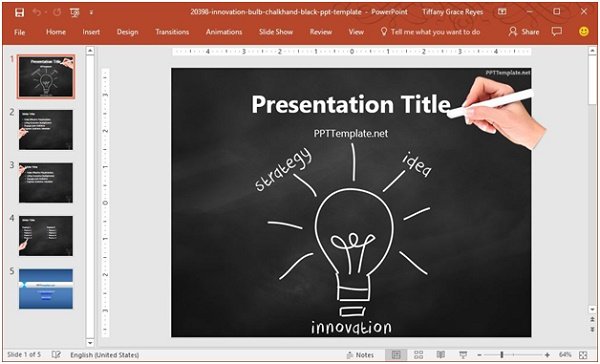Select the blue slide 5 thumbnail

pyautogui.click(x=46, y=289)
